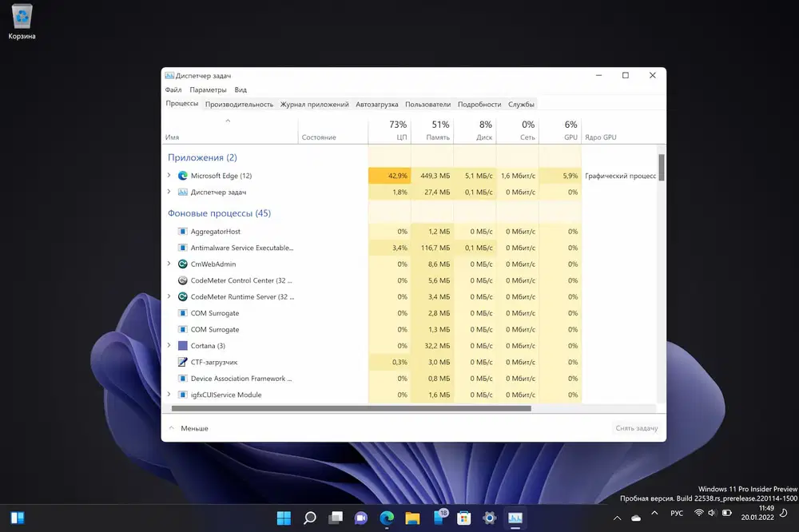Click the vertical scrollbar thumb
This screenshot has height=532, width=799.
(x=662, y=168)
